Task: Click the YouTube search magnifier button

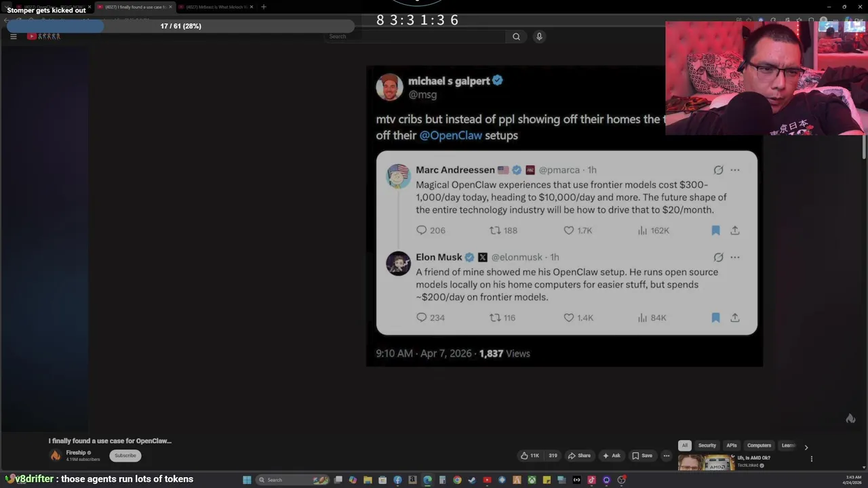Action: [x=516, y=37]
